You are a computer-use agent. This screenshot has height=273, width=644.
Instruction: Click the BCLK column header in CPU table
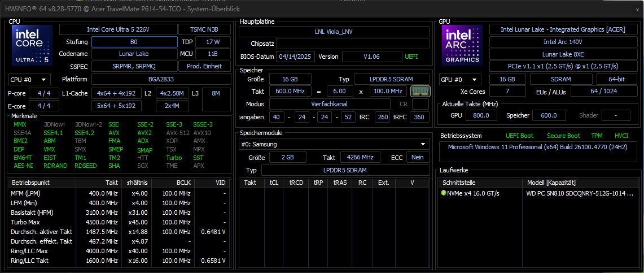[x=173, y=183]
